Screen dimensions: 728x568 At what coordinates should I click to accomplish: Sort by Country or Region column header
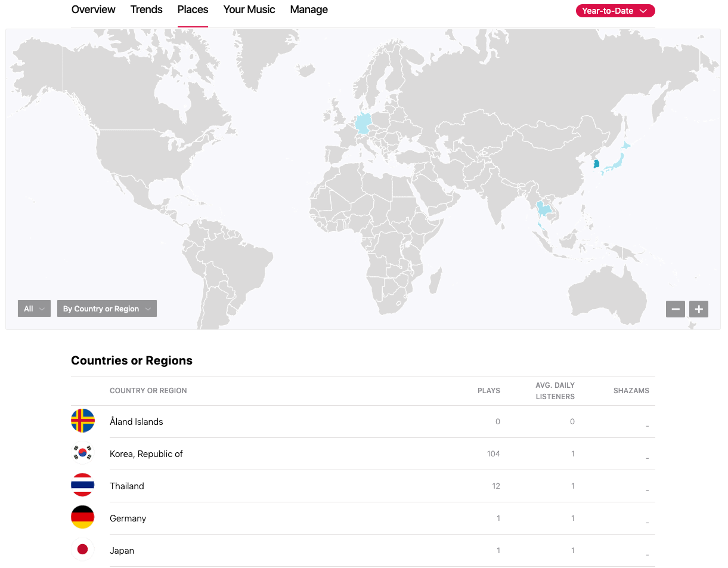tap(148, 391)
